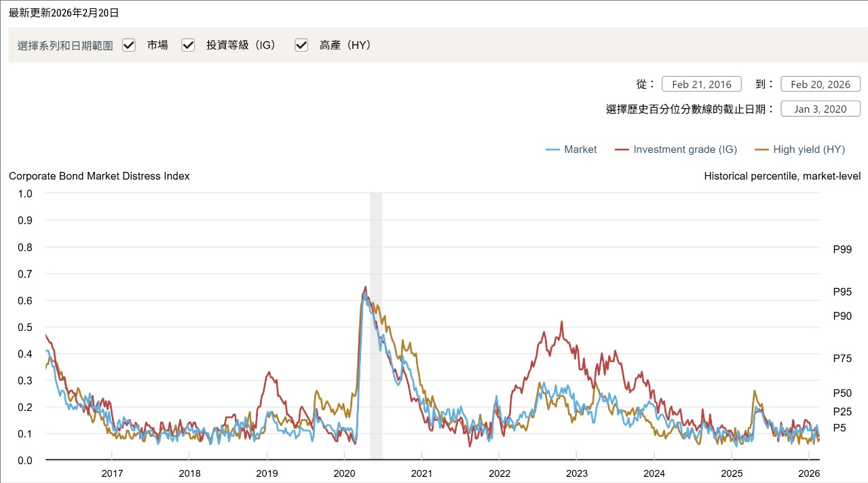Click the P5 percentile label
868x483 pixels.
(839, 428)
